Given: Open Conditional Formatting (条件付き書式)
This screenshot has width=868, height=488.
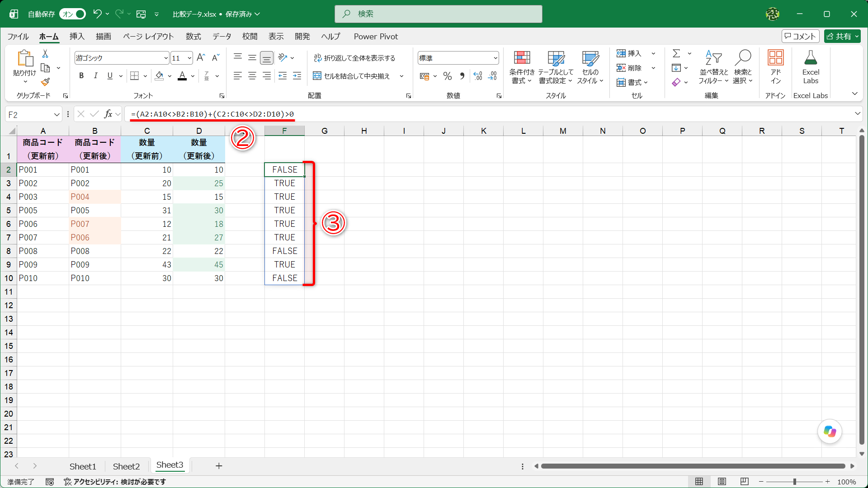Looking at the screenshot, I should 522,67.
